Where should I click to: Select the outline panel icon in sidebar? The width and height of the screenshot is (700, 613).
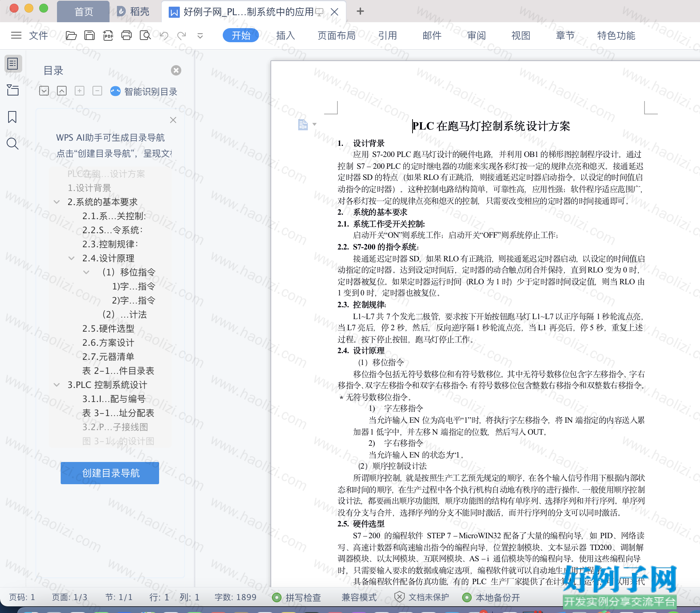(13, 64)
